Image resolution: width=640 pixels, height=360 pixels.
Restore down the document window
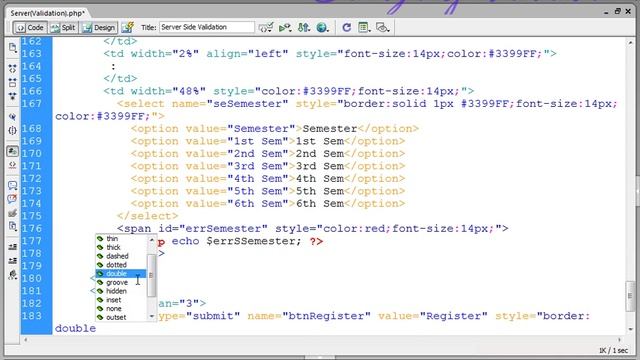point(618,12)
